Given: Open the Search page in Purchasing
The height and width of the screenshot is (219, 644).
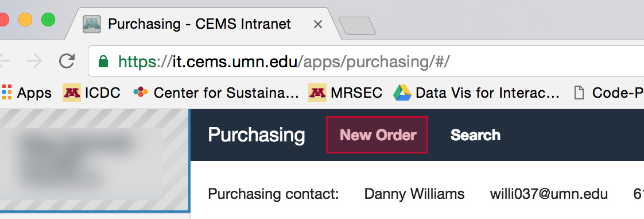Looking at the screenshot, I should (x=475, y=135).
